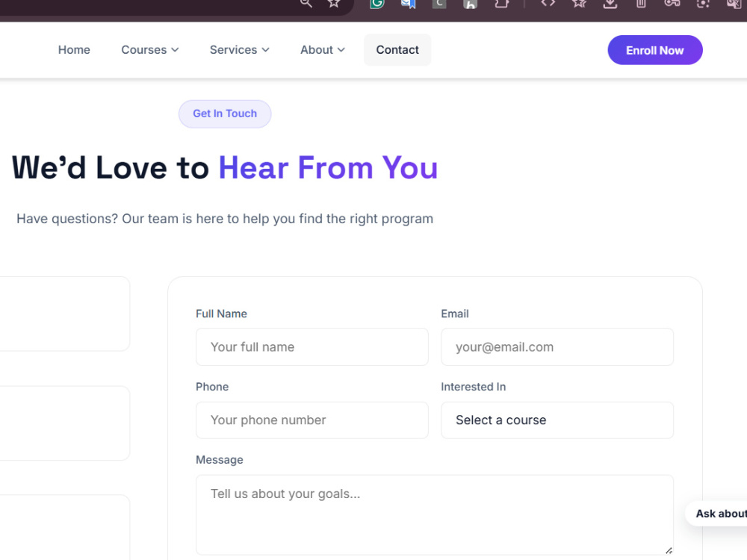Click the zoom magnifier icon in address bar
The width and height of the screenshot is (747, 560).
click(x=306, y=3)
